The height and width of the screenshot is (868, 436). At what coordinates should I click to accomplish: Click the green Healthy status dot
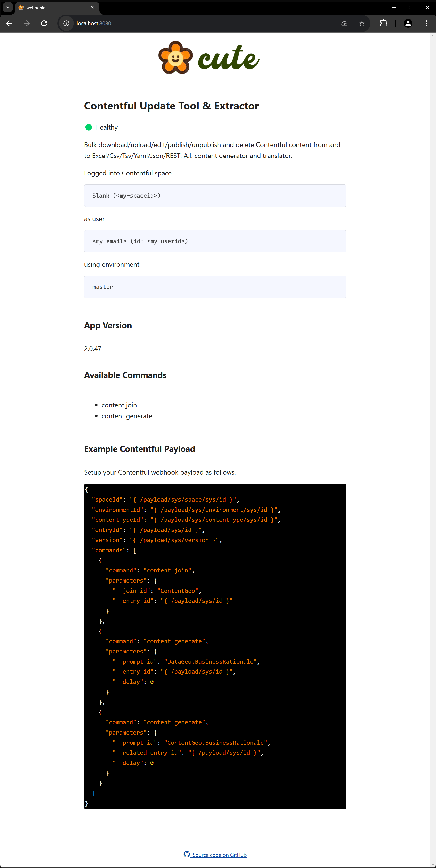pos(89,127)
